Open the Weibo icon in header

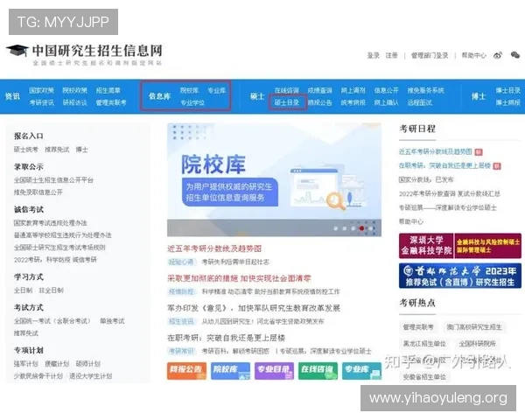point(498,55)
